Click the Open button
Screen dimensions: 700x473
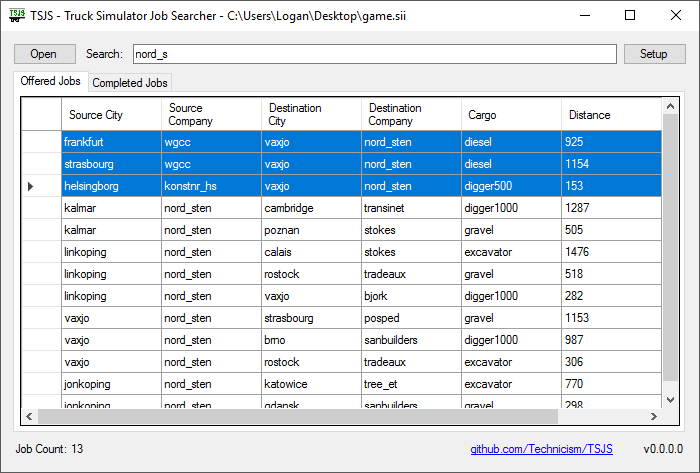coord(44,54)
